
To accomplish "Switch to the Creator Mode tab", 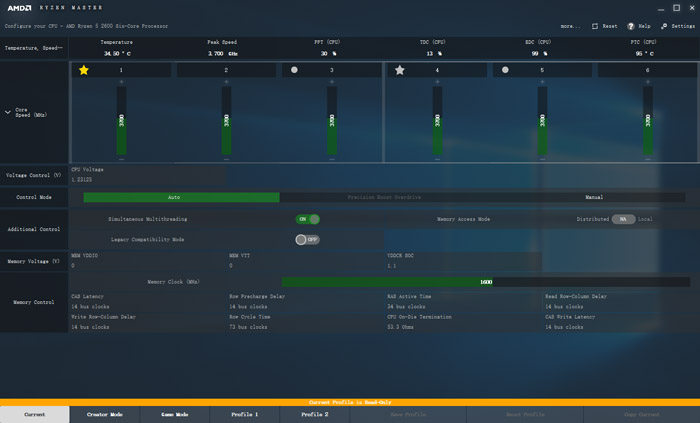I will coord(104,414).
